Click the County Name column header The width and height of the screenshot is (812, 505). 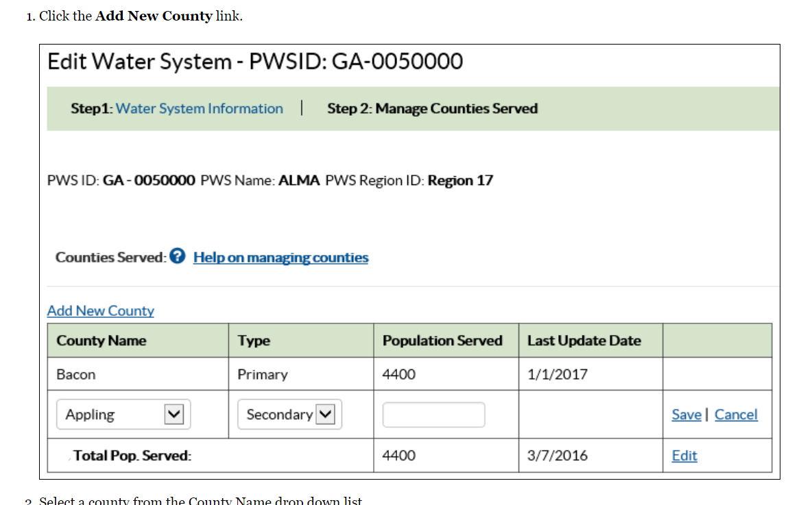pyautogui.click(x=101, y=341)
